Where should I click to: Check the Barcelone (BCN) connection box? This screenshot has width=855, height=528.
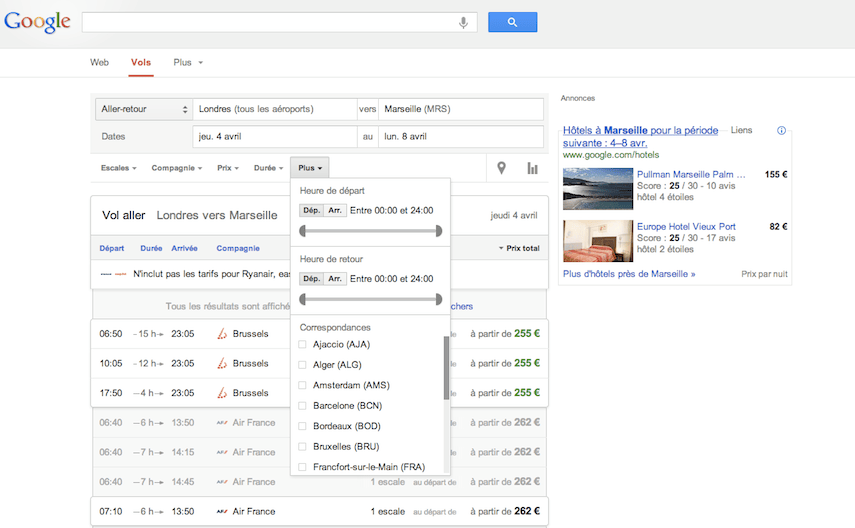(x=302, y=406)
